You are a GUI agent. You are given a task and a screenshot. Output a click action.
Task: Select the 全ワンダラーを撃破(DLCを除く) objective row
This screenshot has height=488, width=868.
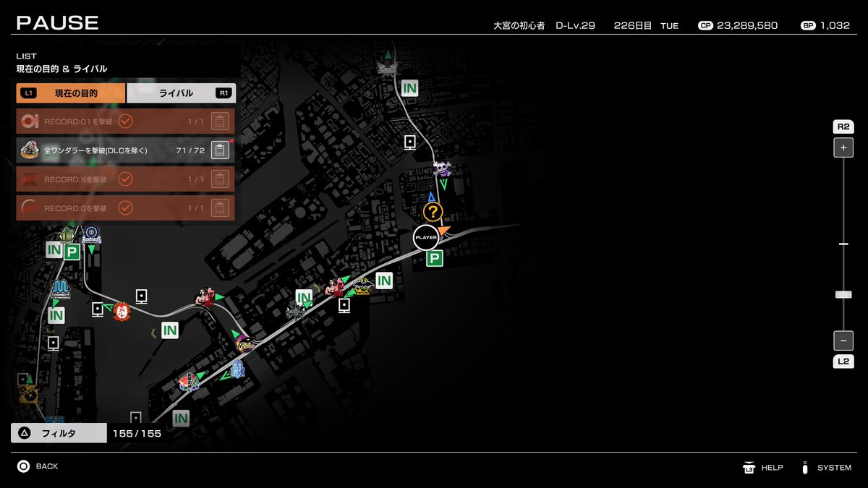coord(126,150)
